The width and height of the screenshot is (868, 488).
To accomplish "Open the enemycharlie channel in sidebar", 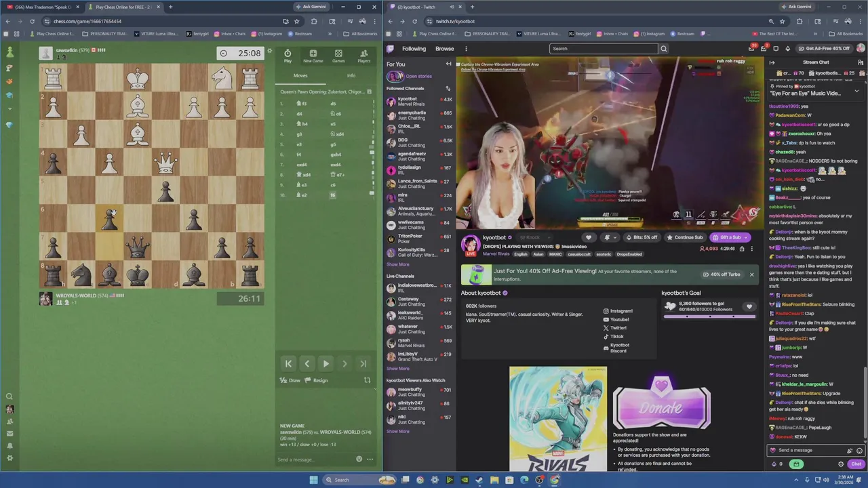I will click(x=419, y=115).
